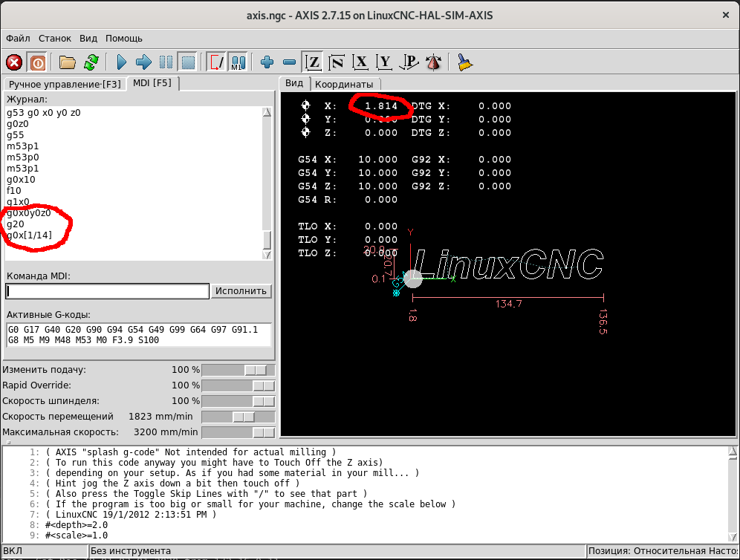Stop program execution
This screenshot has width=740, height=560.
[x=188, y=62]
